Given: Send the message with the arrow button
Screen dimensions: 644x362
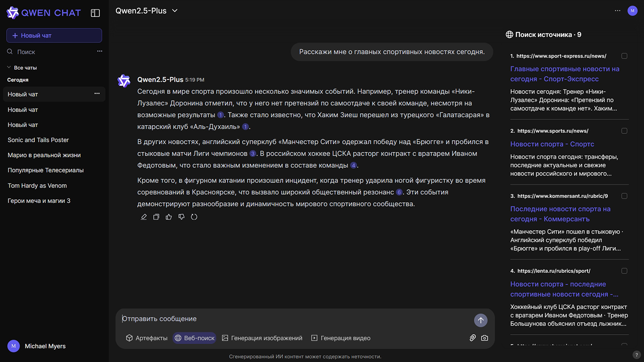Looking at the screenshot, I should 480,320.
